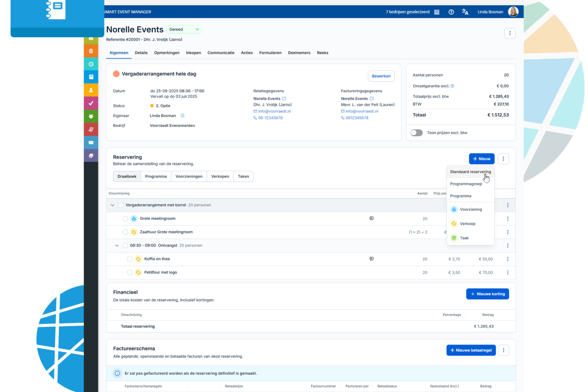Switch to the Deelnemers tab

pos(299,53)
